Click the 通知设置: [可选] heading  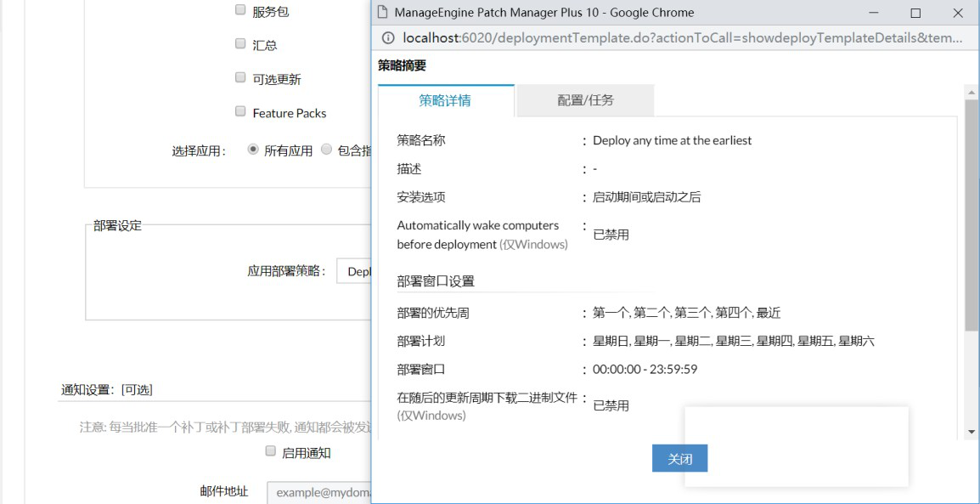pos(107,389)
